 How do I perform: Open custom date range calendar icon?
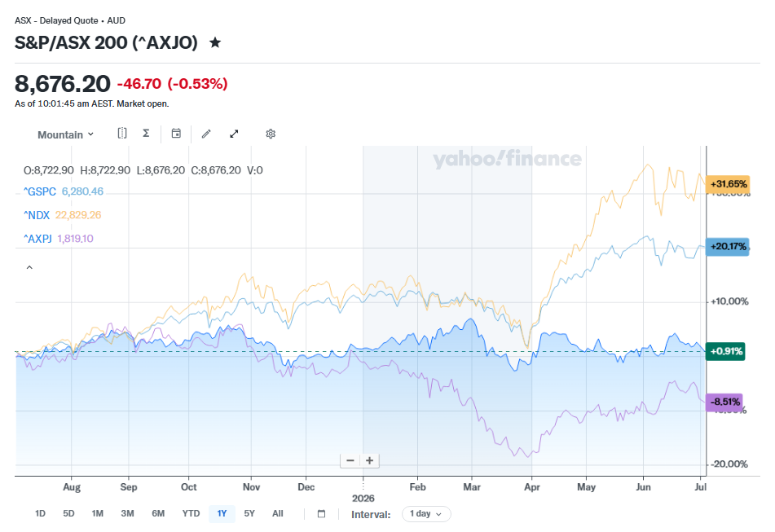tap(321, 514)
